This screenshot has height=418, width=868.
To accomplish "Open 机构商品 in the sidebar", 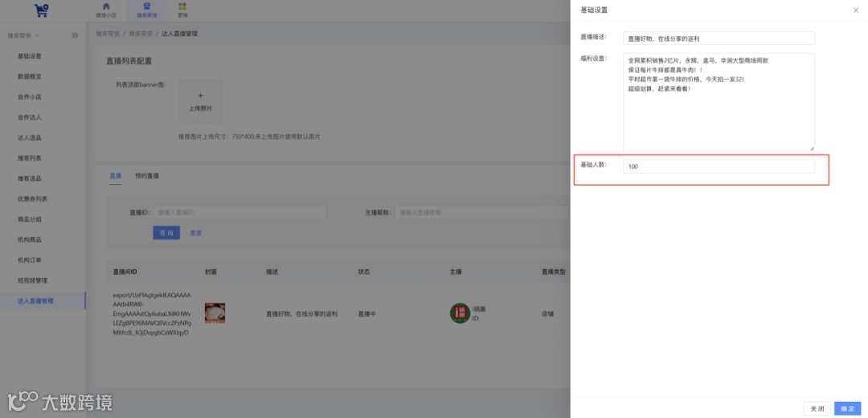I will (x=30, y=240).
